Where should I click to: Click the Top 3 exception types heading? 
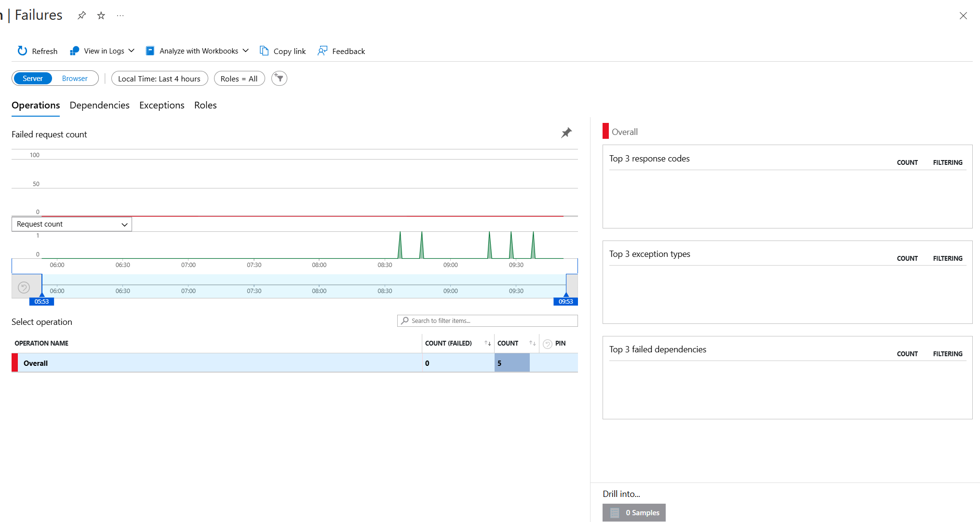649,254
